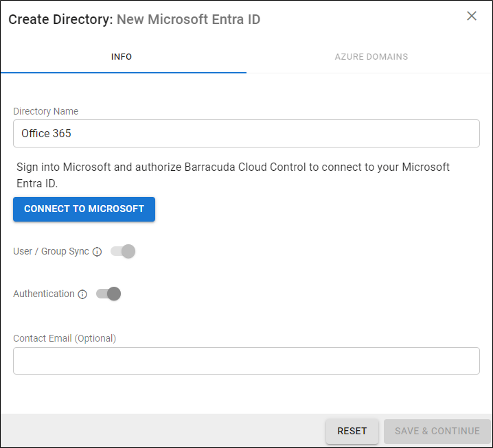The image size is (493, 448).
Task: Open the AZURE DOMAINS tab
Action: [x=371, y=57]
